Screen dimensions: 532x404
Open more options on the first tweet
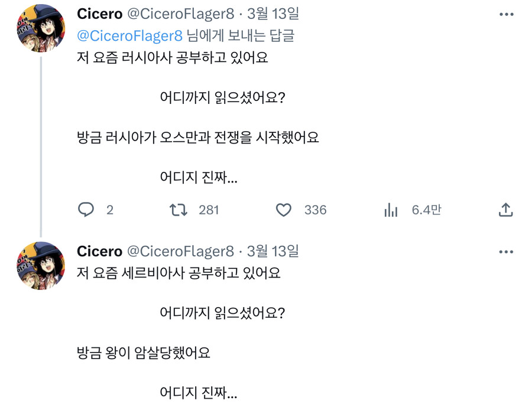click(x=506, y=14)
